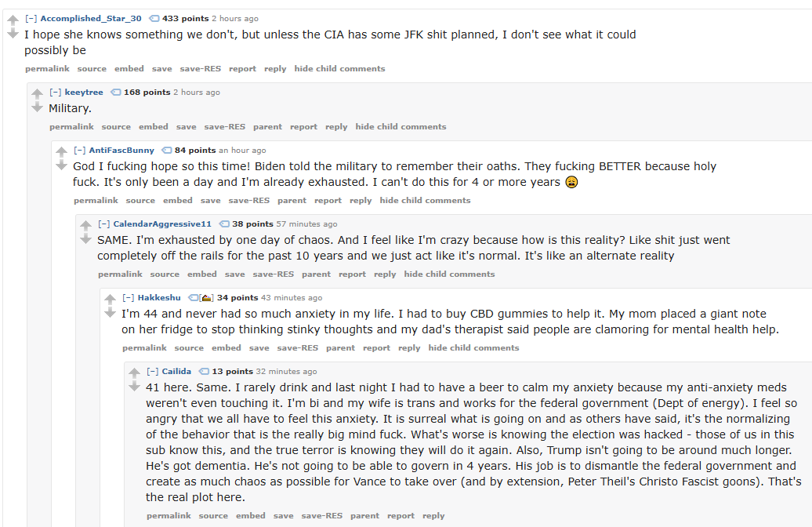
Task: View source of keeytree's comment
Action: [x=116, y=126]
